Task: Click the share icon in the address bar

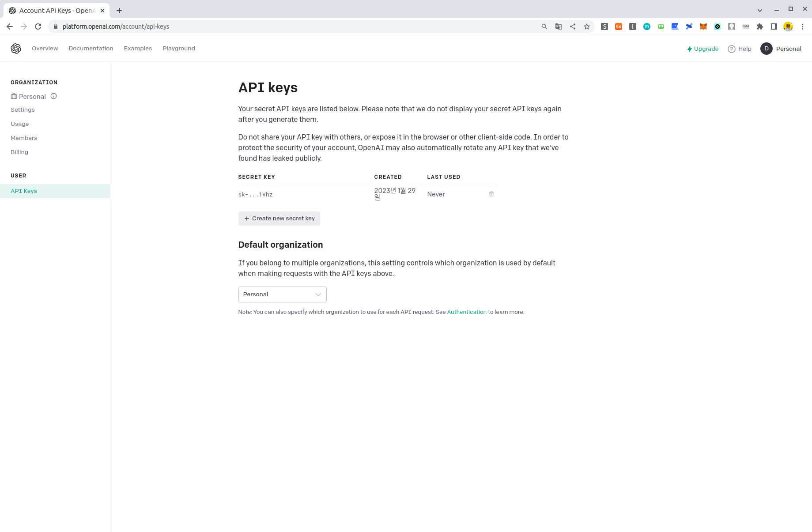Action: [x=572, y=26]
